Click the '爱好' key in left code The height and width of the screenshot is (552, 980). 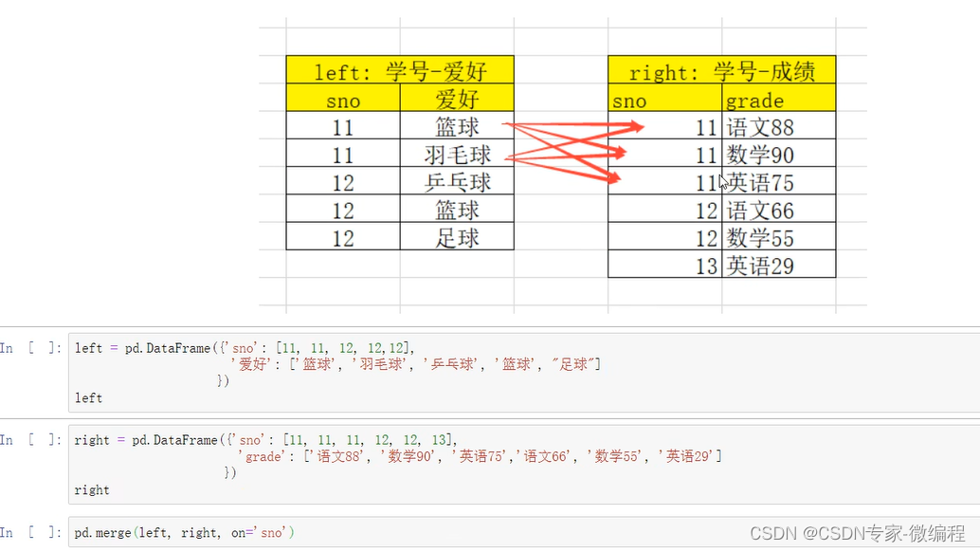coord(252,364)
